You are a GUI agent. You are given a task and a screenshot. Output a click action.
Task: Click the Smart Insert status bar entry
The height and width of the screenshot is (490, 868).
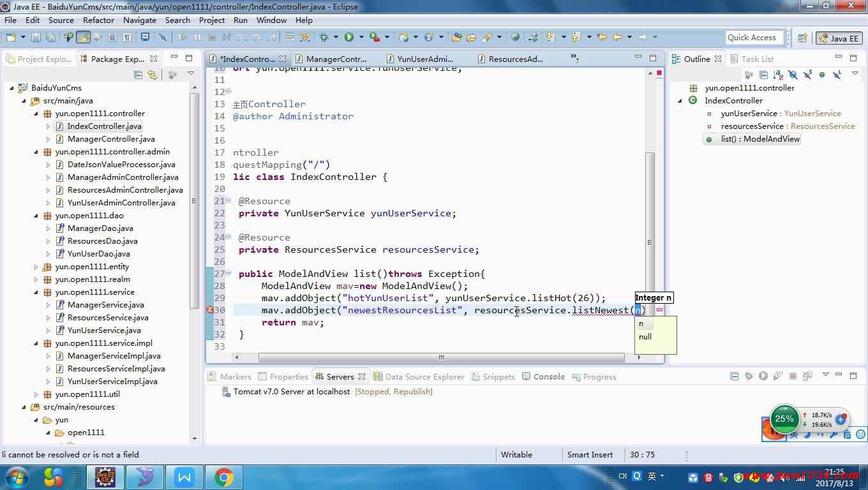[x=590, y=455]
